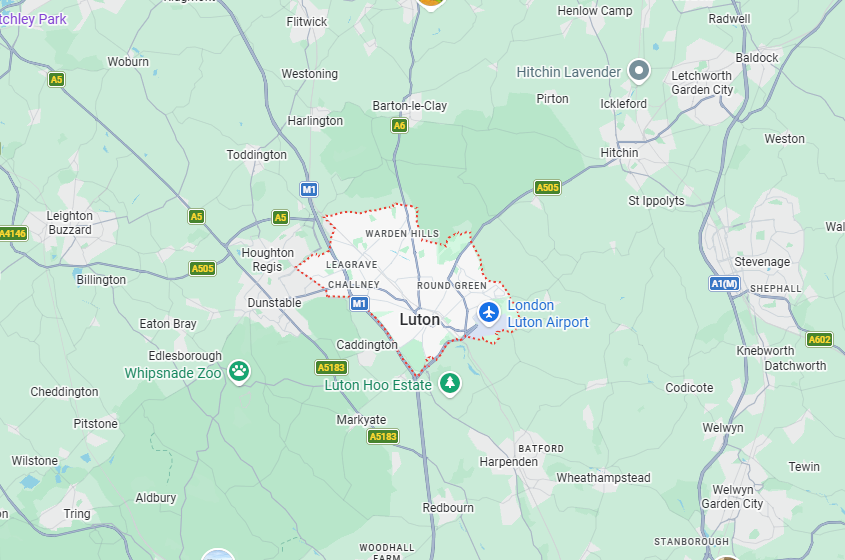
Task: Click the Hitchin Lavender location pin
Action: pyautogui.click(x=639, y=71)
